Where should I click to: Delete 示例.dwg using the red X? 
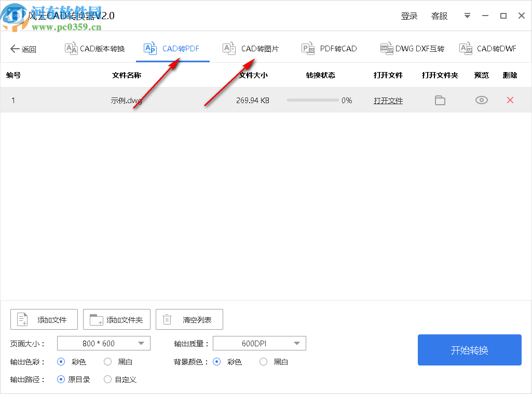click(x=510, y=100)
